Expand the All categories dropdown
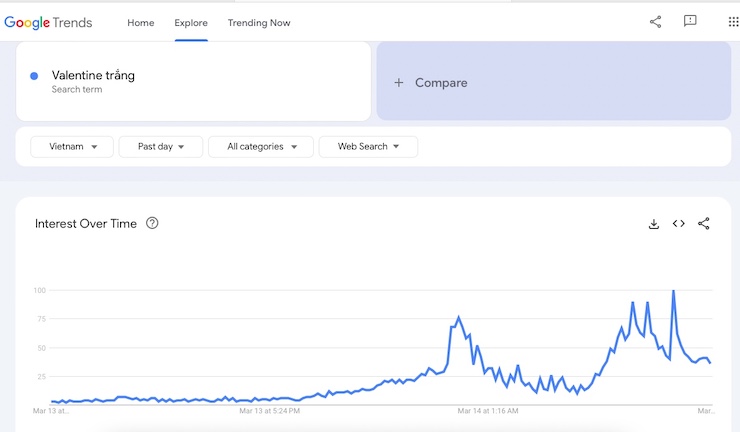Viewport: 740px width, 432px height. (x=261, y=147)
